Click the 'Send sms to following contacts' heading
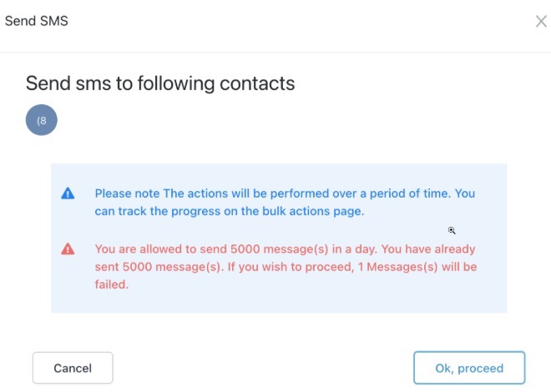551x392 pixels. 160,83
